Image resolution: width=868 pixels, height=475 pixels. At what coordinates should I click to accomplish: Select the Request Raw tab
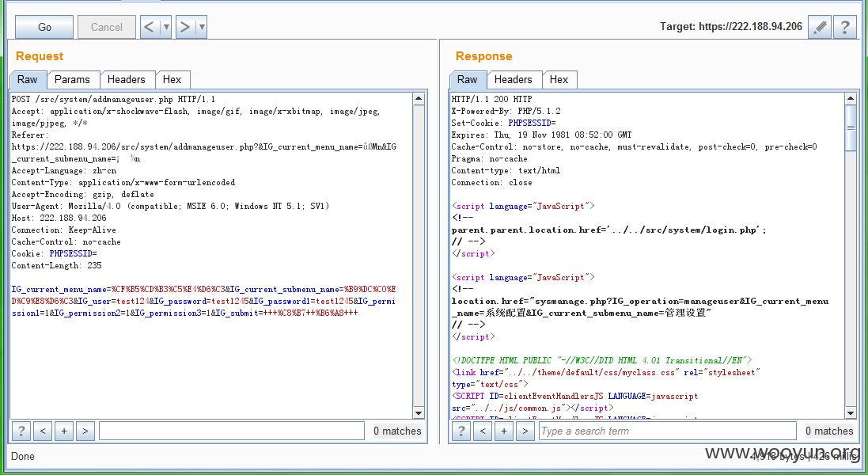click(x=27, y=79)
